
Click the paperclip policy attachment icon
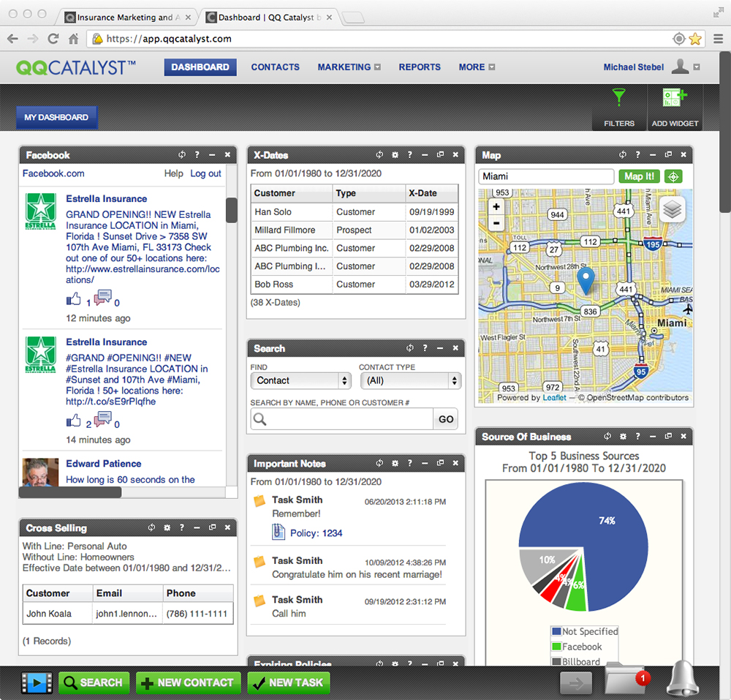[279, 532]
